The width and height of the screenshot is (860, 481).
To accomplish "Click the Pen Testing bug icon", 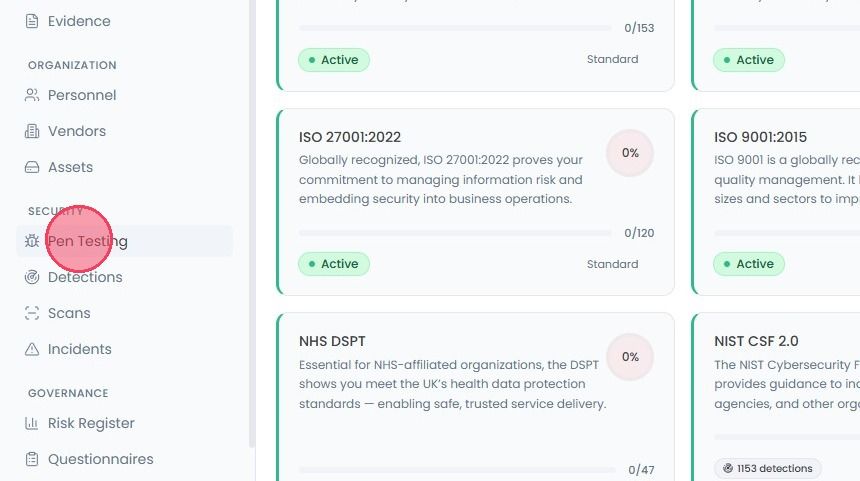I will point(32,241).
